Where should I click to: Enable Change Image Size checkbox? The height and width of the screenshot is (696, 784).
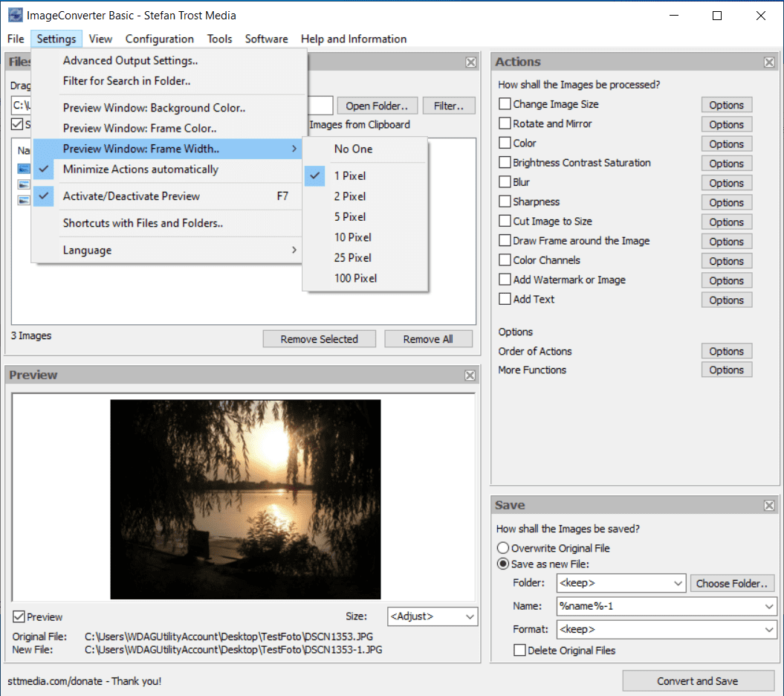point(505,103)
